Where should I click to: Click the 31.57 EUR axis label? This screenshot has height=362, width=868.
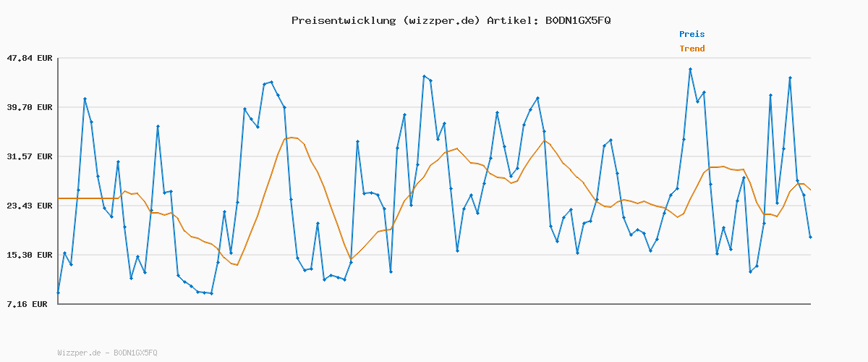[30, 156]
